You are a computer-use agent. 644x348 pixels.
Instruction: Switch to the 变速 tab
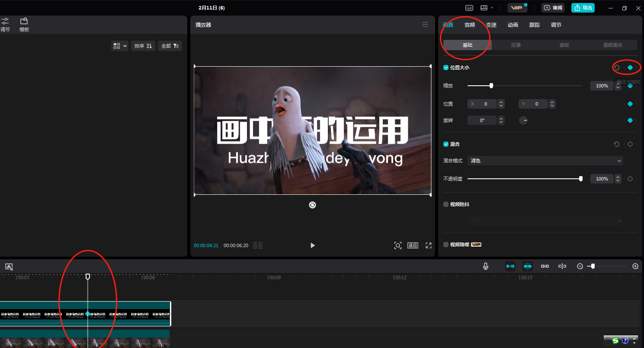click(x=491, y=25)
